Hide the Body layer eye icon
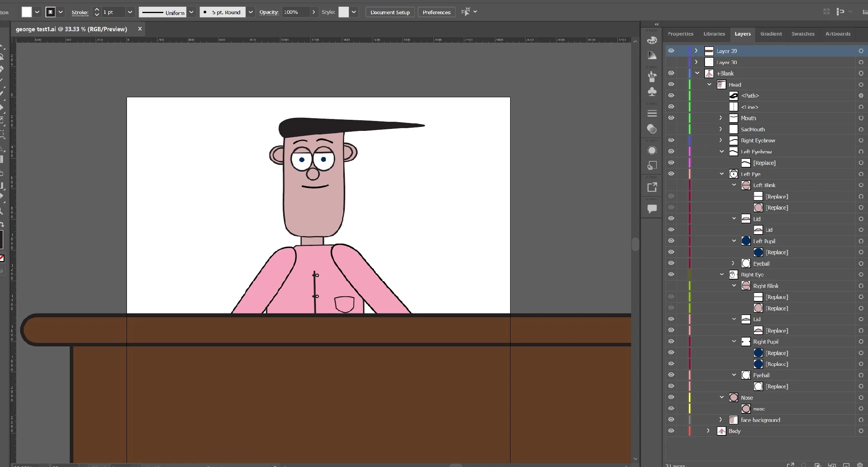The height and width of the screenshot is (467, 868). click(x=671, y=431)
